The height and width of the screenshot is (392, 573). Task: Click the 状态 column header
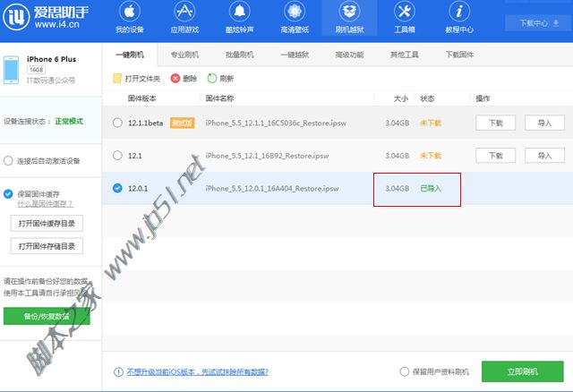(x=427, y=98)
